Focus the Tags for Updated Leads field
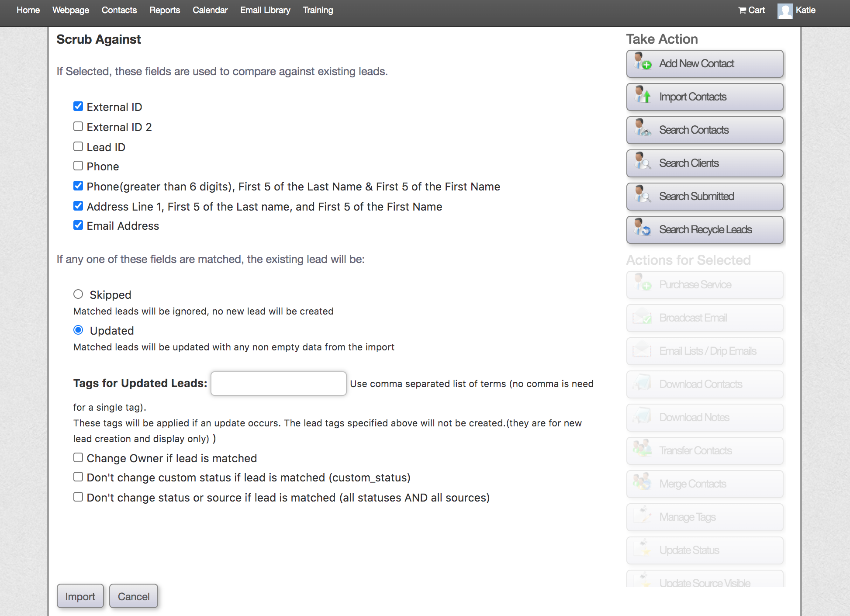This screenshot has height=616, width=850. click(278, 384)
